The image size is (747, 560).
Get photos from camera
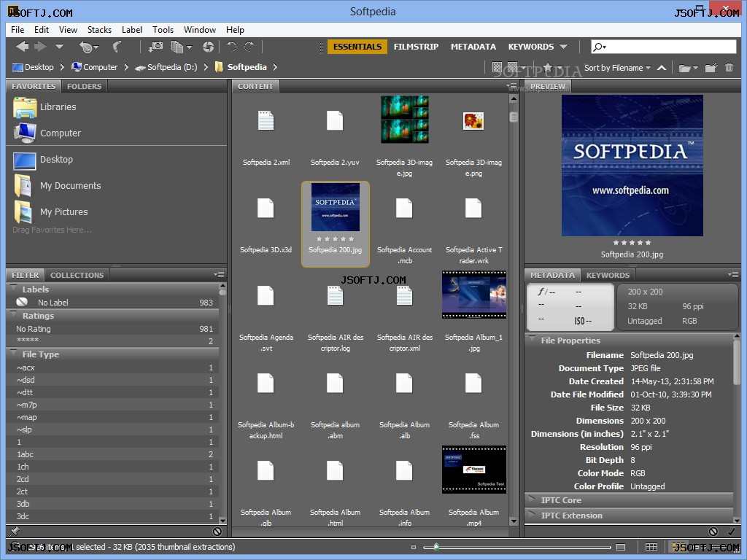click(x=155, y=47)
